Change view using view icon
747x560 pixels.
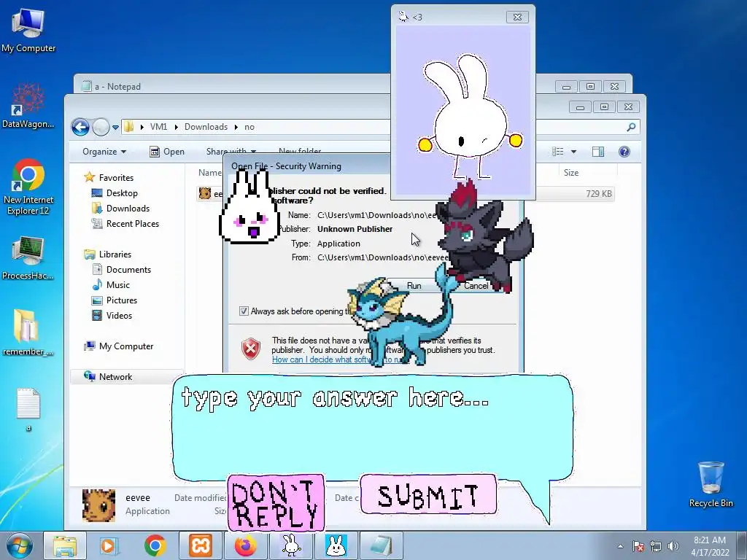tap(558, 152)
